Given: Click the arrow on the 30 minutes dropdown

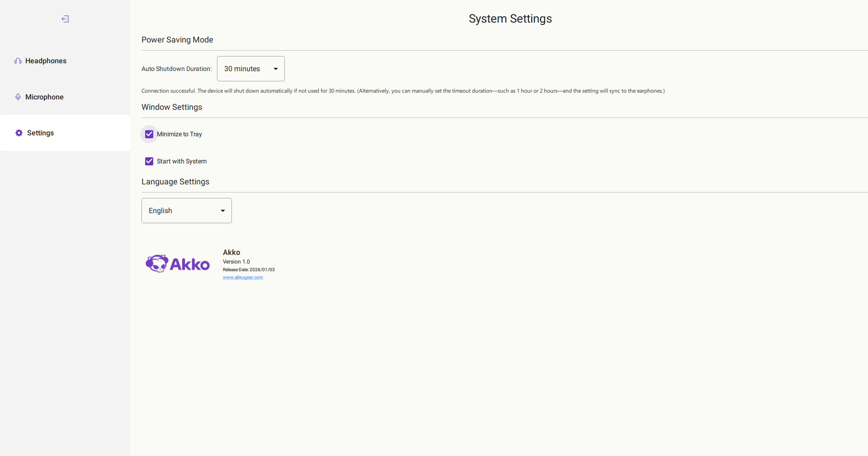Looking at the screenshot, I should point(275,69).
